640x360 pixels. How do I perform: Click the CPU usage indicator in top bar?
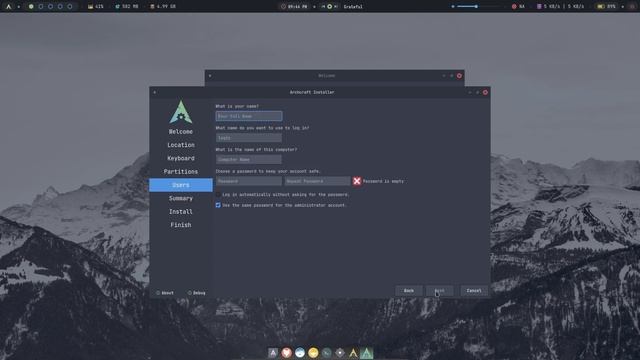[x=96, y=7]
